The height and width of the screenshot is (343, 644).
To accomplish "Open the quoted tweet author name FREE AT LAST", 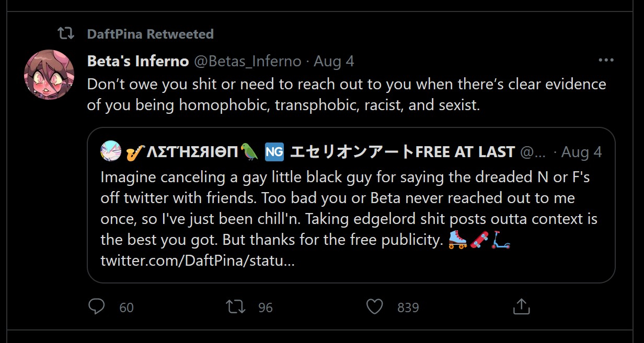I will [x=320, y=152].
